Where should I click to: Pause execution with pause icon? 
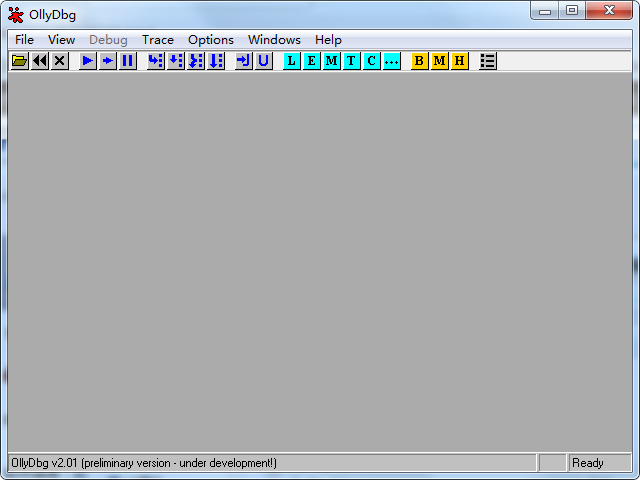[128, 61]
